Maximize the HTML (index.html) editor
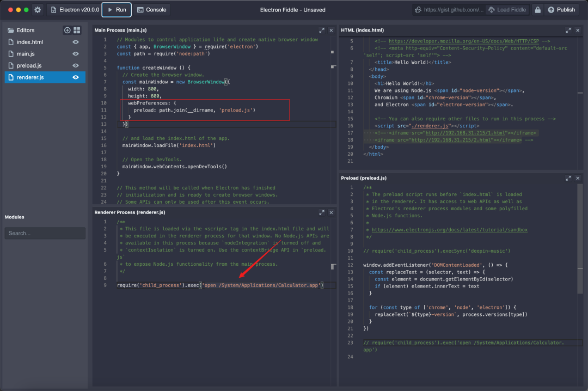 (x=568, y=30)
